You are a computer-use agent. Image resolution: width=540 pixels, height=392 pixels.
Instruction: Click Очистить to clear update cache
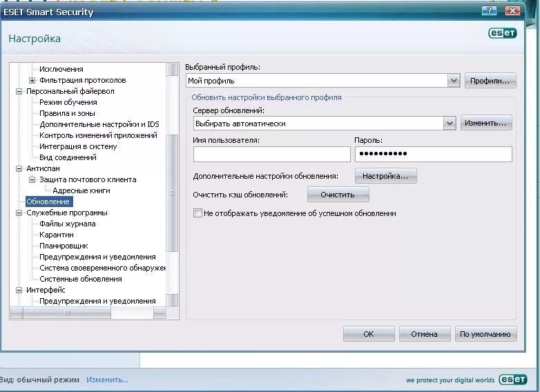[338, 195]
